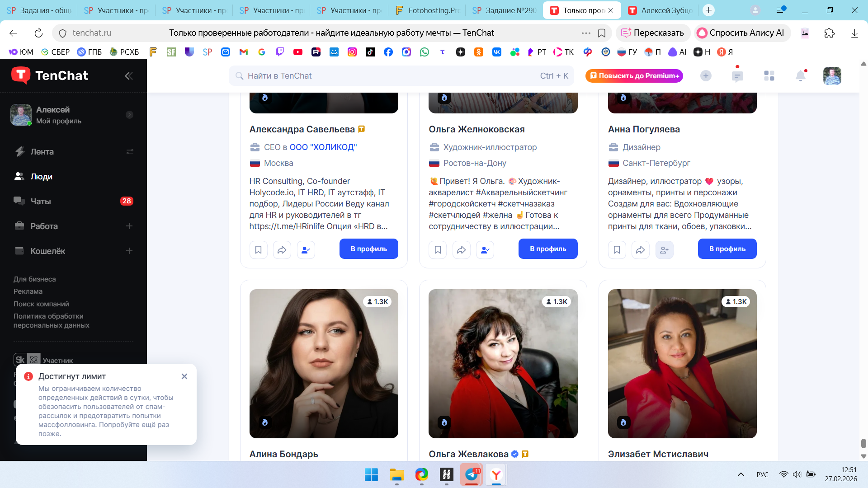This screenshot has height=488, width=868.
Task: Toggle subscription to Анна Погуляева
Action: point(664,249)
